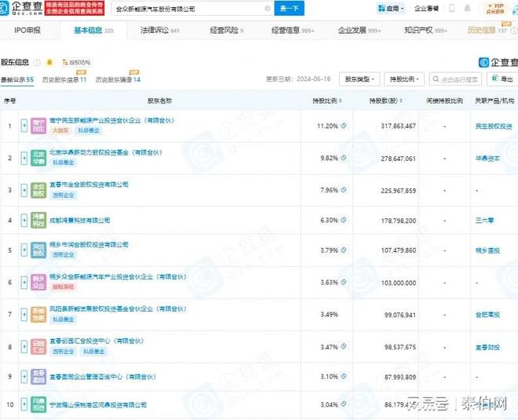Open the 知识产权 tab
This screenshot has width=518, height=420.
[425, 31]
